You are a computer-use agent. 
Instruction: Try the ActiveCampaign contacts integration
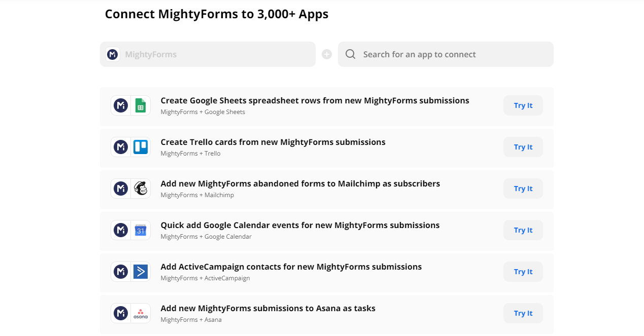coord(523,272)
